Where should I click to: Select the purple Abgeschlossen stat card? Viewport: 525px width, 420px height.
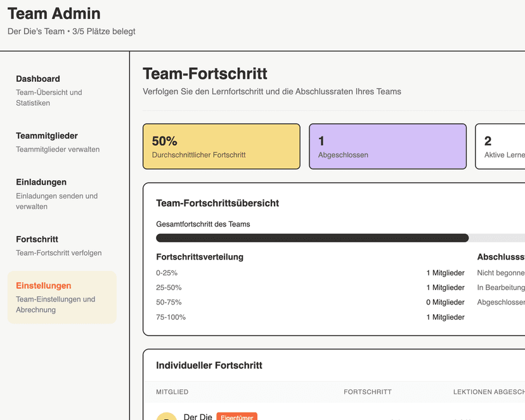point(387,146)
